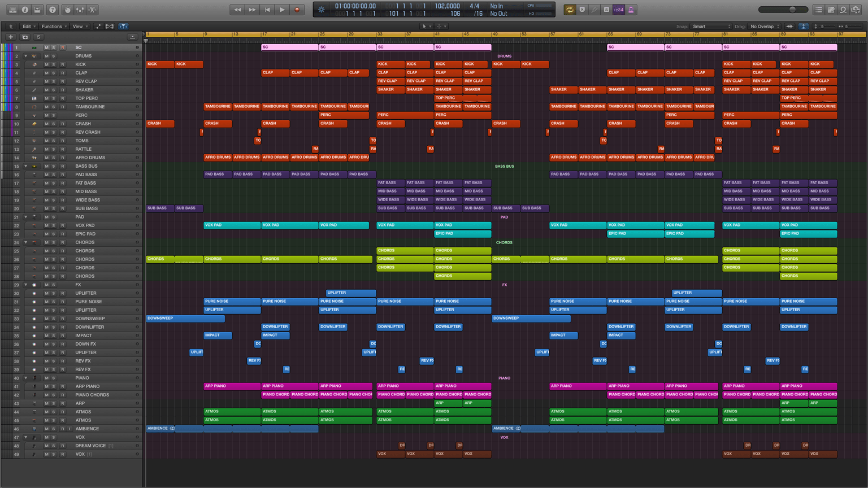Viewport: 868px width, 488px height.
Task: Collapse the DRUMS track stack
Action: pos(25,55)
